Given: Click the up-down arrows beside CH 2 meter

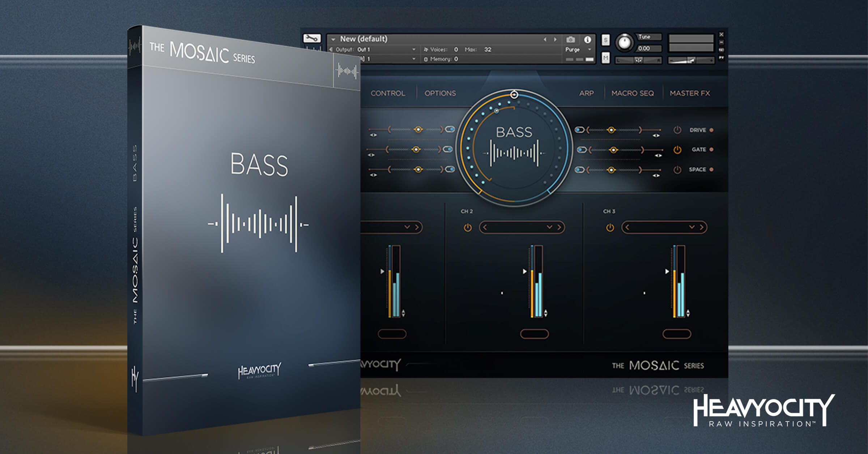Looking at the screenshot, I should click(x=545, y=313).
